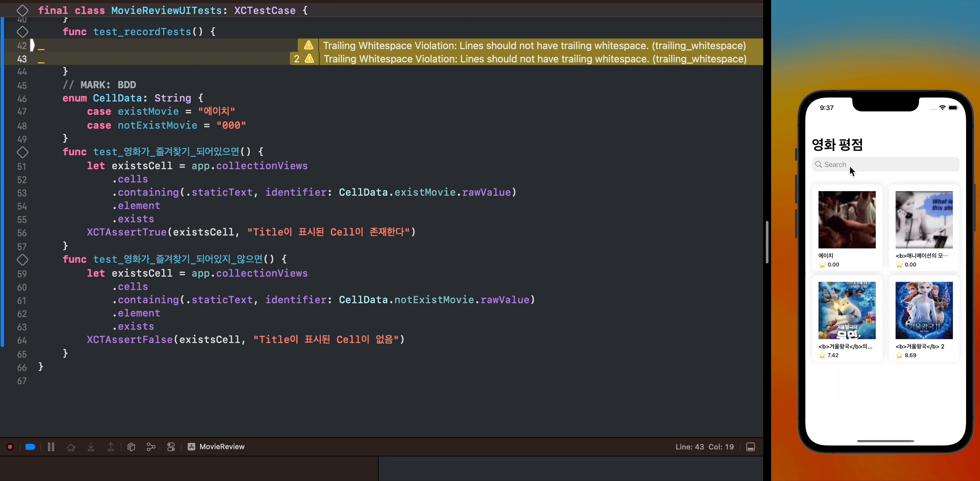Click the Step Out debug icon
The height and width of the screenshot is (481, 980).
coord(111,447)
